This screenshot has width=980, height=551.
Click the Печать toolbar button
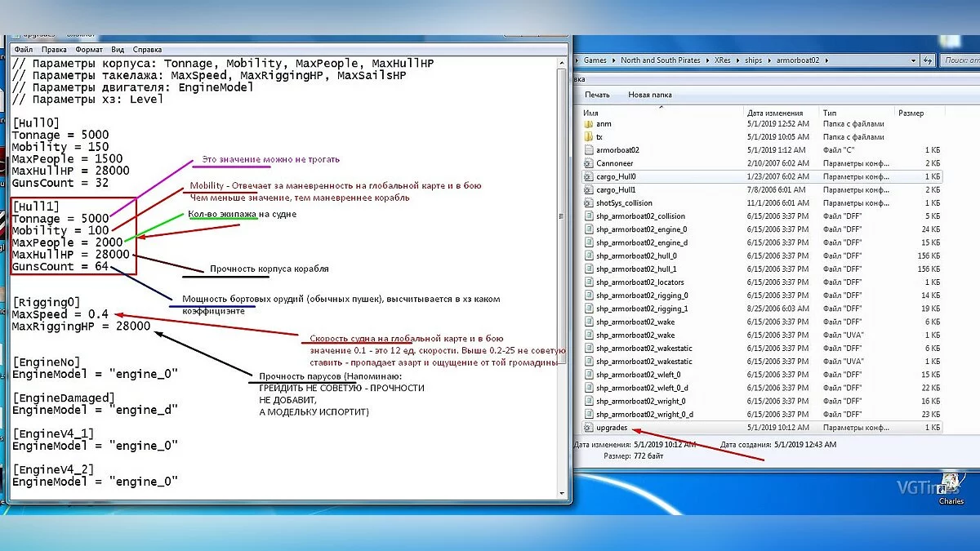pos(597,95)
